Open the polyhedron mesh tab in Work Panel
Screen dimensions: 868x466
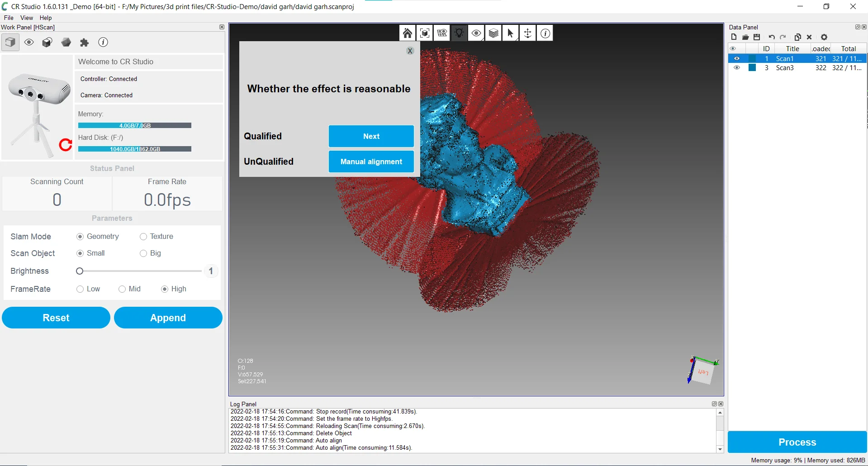(66, 43)
